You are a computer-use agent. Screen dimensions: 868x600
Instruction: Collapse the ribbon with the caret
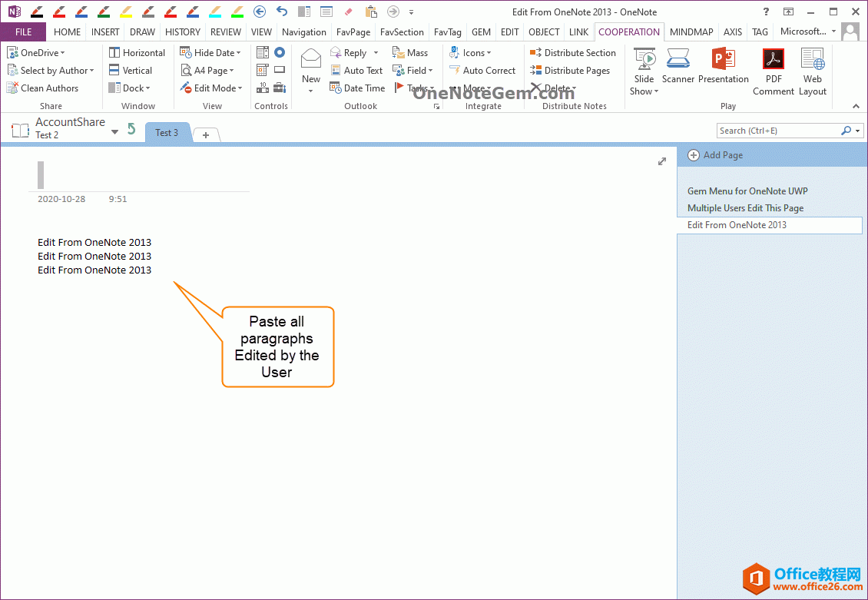point(856,106)
